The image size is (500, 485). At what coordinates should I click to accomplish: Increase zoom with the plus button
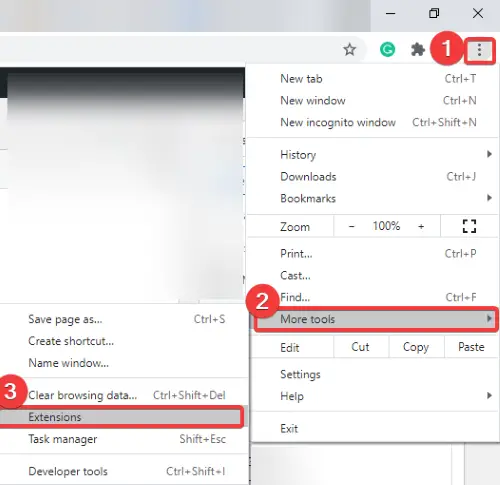click(421, 226)
